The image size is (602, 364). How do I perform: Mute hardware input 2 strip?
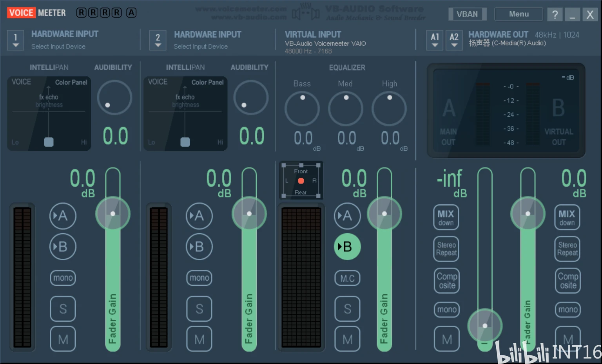(x=199, y=339)
